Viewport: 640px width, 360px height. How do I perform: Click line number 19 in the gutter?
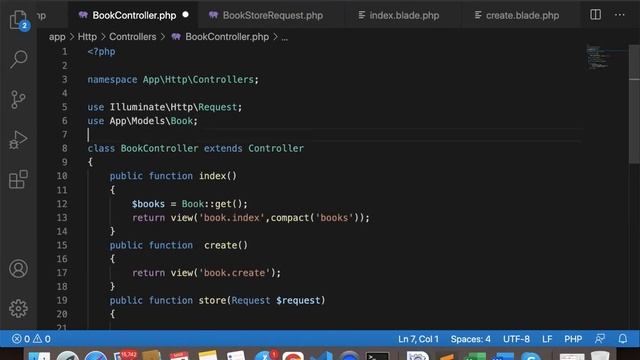(x=62, y=300)
